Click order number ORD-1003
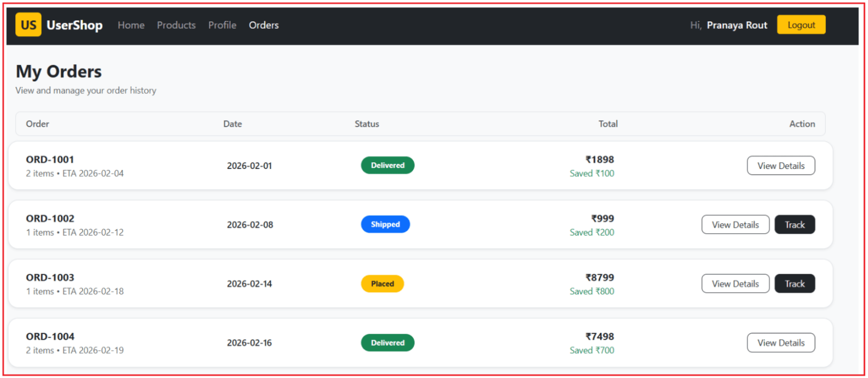 pos(50,277)
